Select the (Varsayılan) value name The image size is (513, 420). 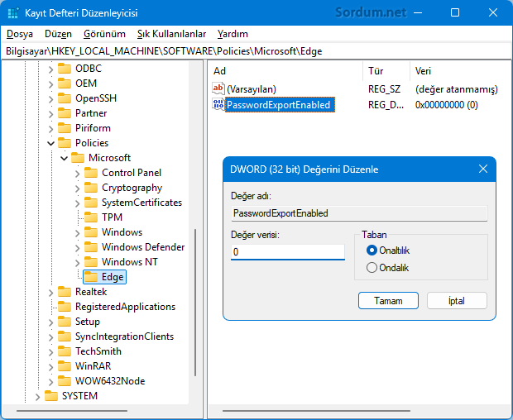coord(252,89)
